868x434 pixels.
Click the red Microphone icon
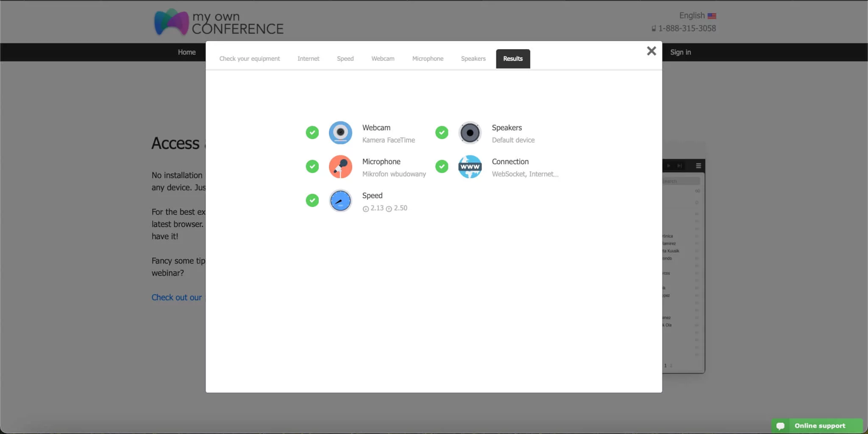[x=340, y=167]
